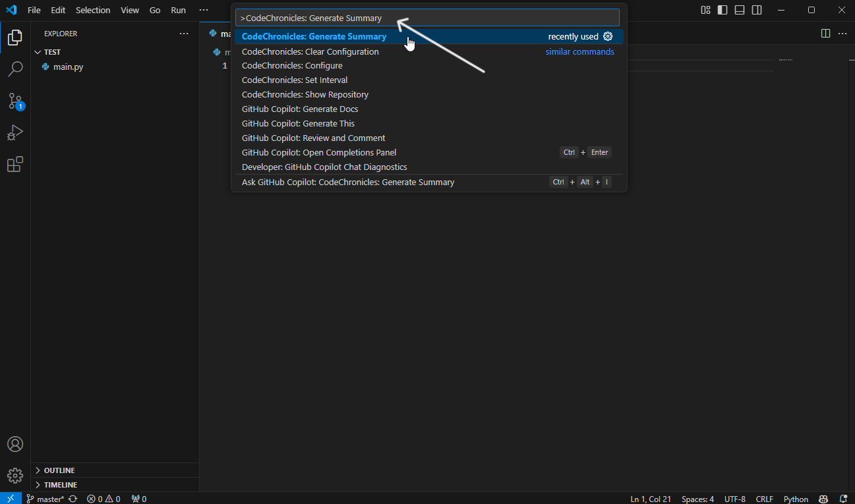The height and width of the screenshot is (504, 855).
Task: Choose Ask GitHub Copilot: CodeChronicles: Generate Summary
Action: tap(429, 182)
